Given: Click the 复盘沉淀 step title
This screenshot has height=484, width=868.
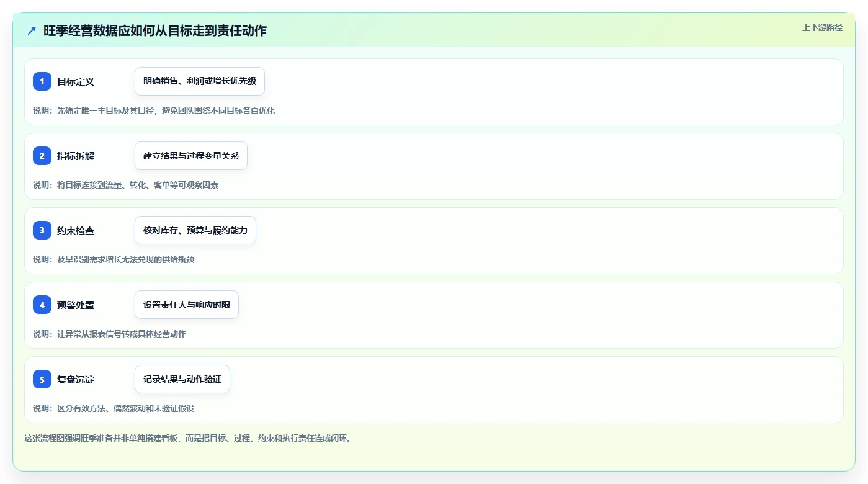Looking at the screenshot, I should coord(76,379).
